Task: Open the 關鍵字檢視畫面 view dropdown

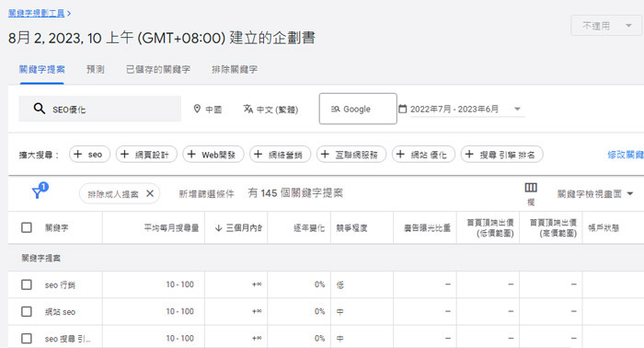Action: tap(595, 193)
